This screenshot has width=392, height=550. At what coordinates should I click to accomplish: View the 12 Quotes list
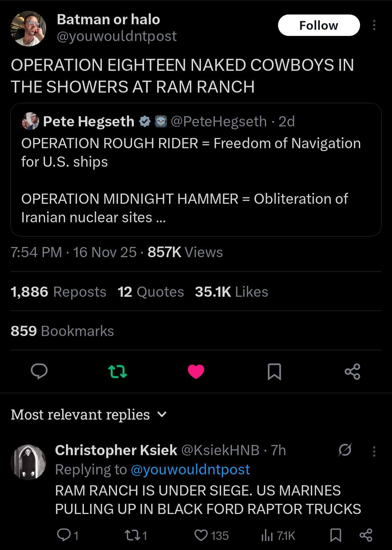[x=151, y=292]
